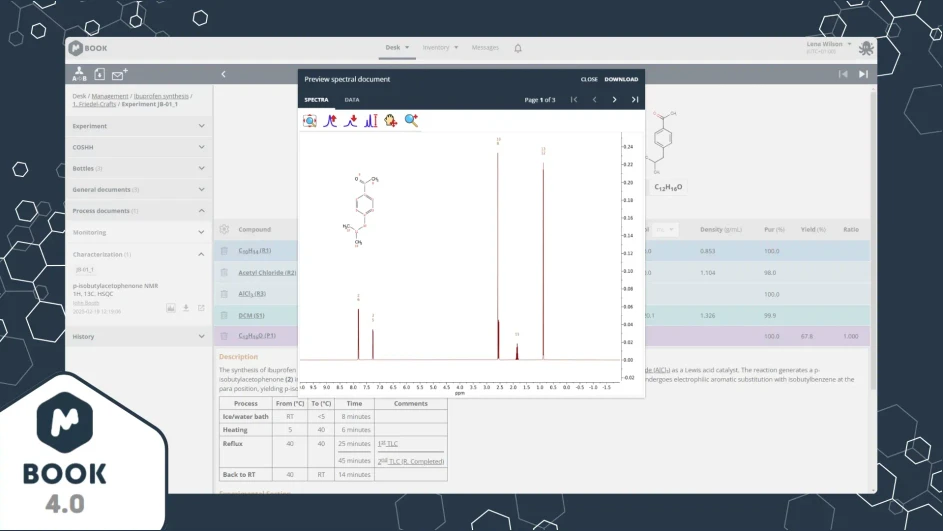Viewport: 943px width, 531px height.
Task: Select the pan hand tool
Action: point(391,121)
